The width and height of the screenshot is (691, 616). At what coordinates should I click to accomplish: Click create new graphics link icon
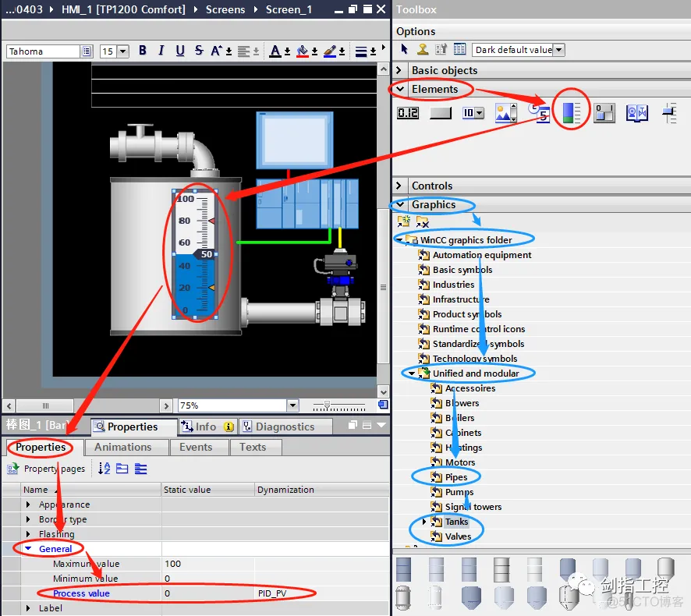pos(404,221)
